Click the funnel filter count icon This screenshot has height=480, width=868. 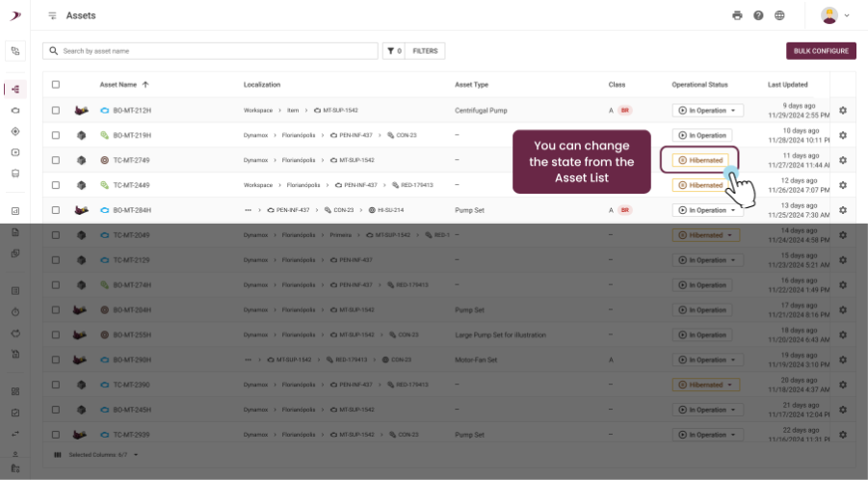394,51
